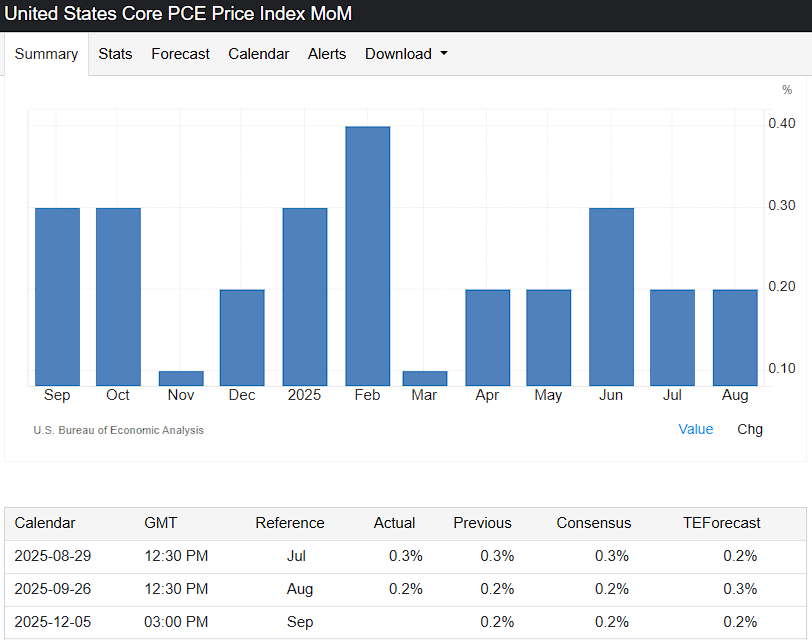Screen dimensions: 812x640
Task: Open the 2025-08-29 calendar row
Action: (53, 556)
